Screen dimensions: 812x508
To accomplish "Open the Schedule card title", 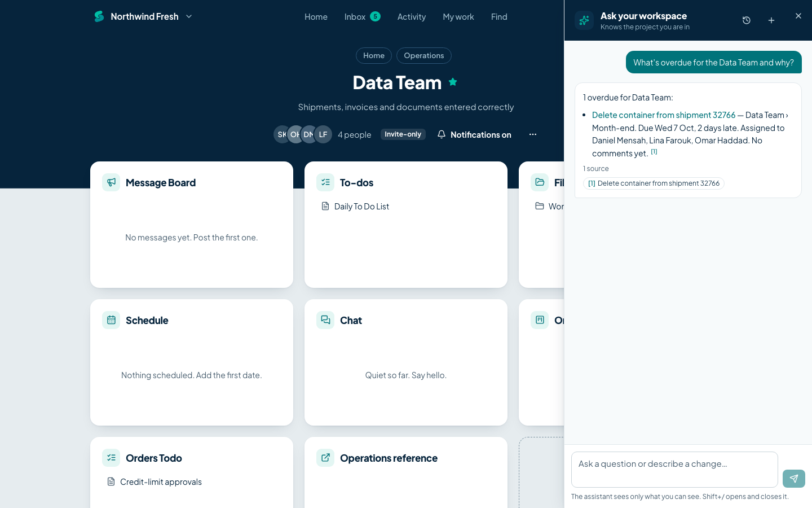I will [x=147, y=321].
